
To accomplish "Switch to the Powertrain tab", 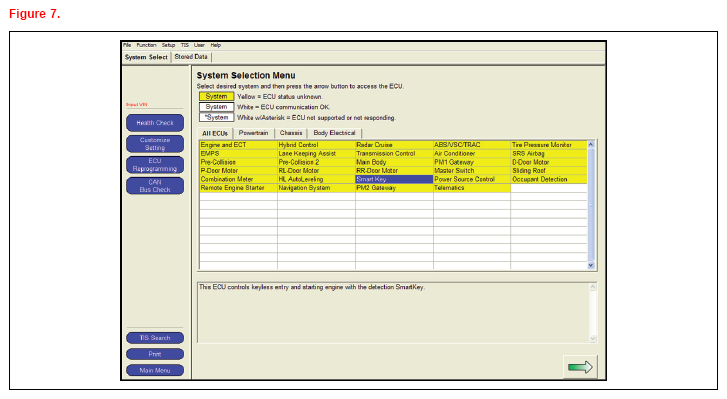I will [253, 133].
